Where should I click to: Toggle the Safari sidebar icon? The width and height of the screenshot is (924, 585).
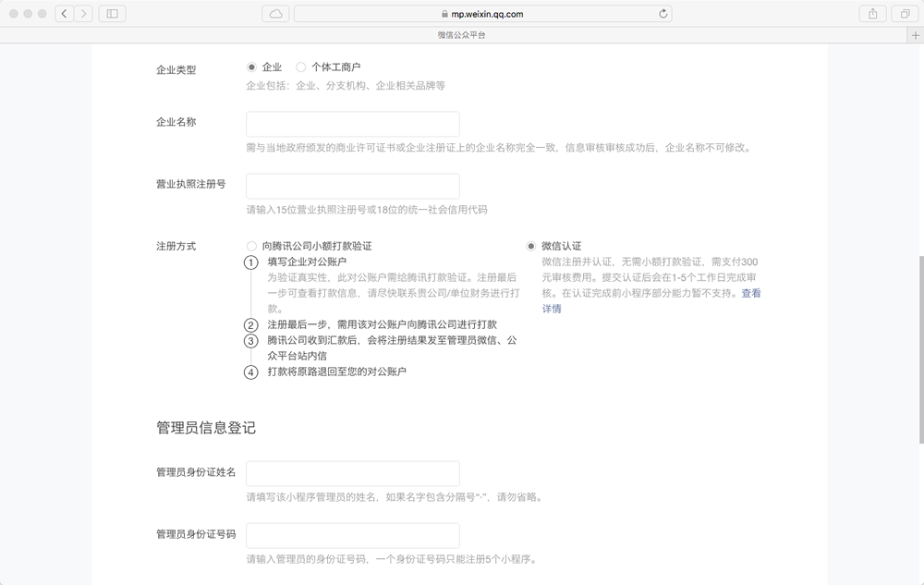[x=113, y=14]
